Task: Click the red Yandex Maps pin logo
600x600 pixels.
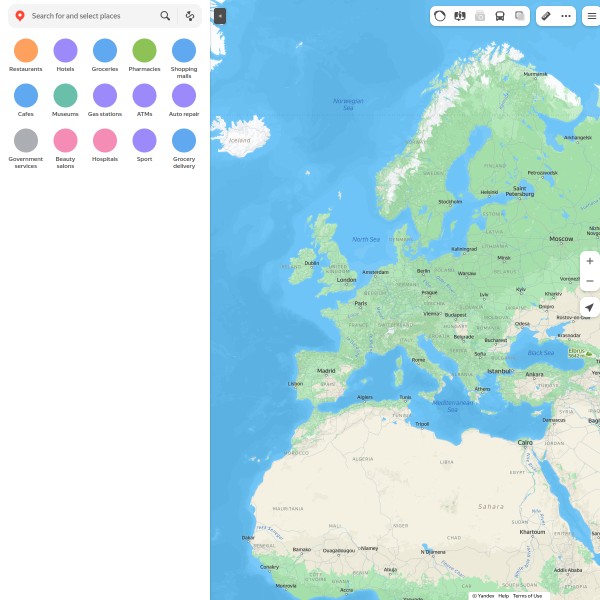Action: coord(20,16)
